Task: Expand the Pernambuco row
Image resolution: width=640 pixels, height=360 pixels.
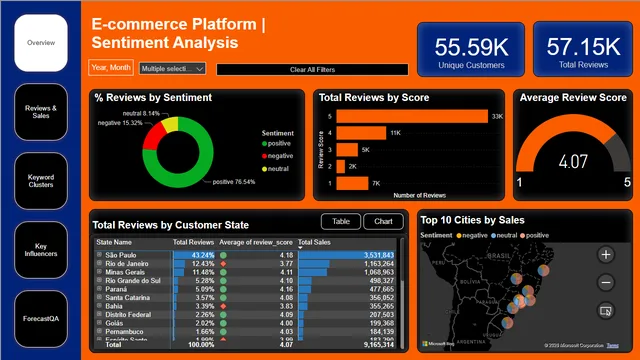Action: click(99, 331)
